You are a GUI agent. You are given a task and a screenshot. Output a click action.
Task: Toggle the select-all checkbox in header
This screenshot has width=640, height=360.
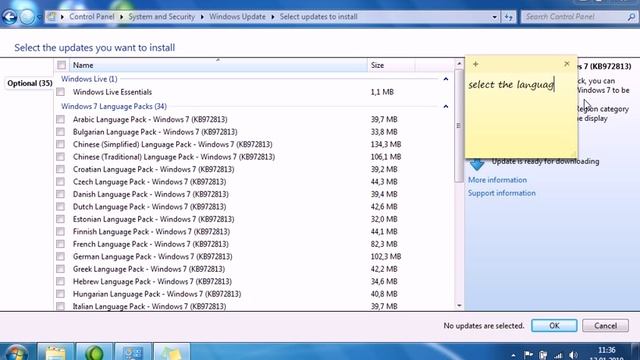coord(62,65)
